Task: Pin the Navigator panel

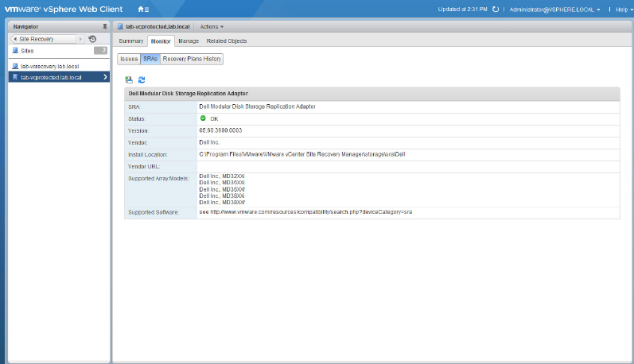Action: [104, 26]
